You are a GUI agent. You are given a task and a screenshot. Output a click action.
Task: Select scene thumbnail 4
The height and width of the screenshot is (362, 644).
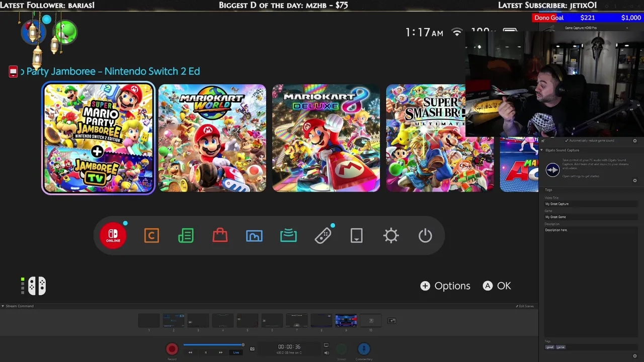pyautogui.click(x=223, y=320)
